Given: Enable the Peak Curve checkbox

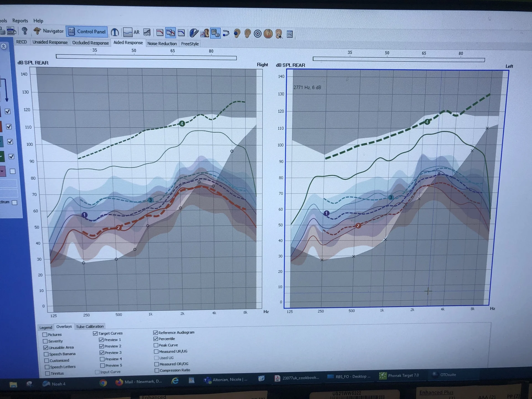Looking at the screenshot, I should (x=156, y=345).
